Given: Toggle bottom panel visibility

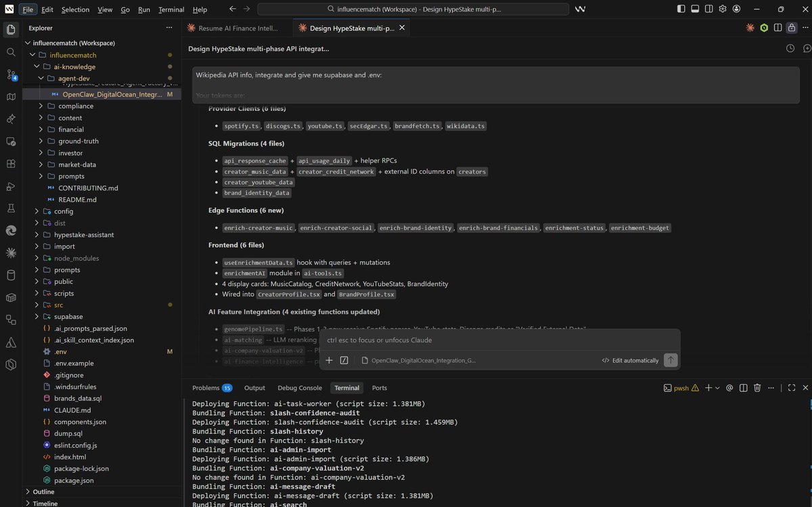Looking at the screenshot, I should 695,9.
